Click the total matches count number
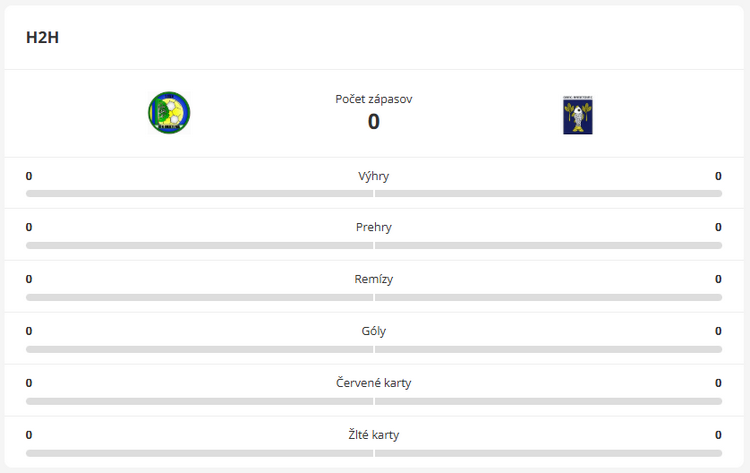 click(x=374, y=122)
